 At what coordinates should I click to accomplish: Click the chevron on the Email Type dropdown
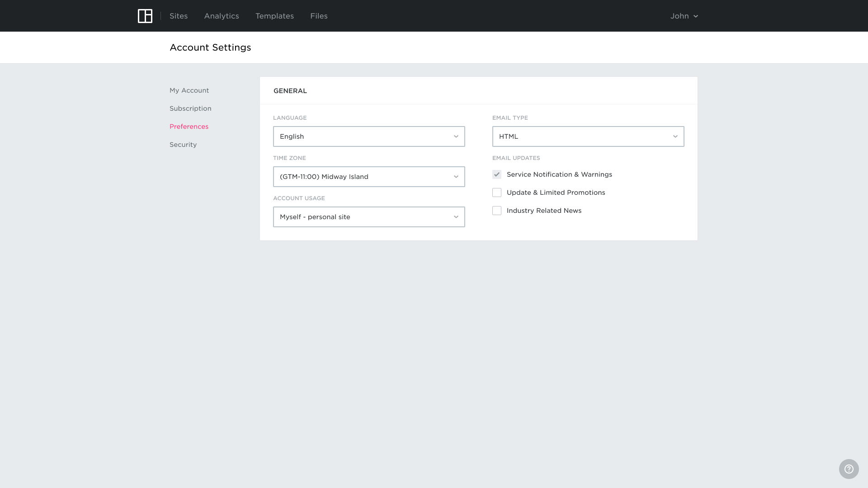675,136
